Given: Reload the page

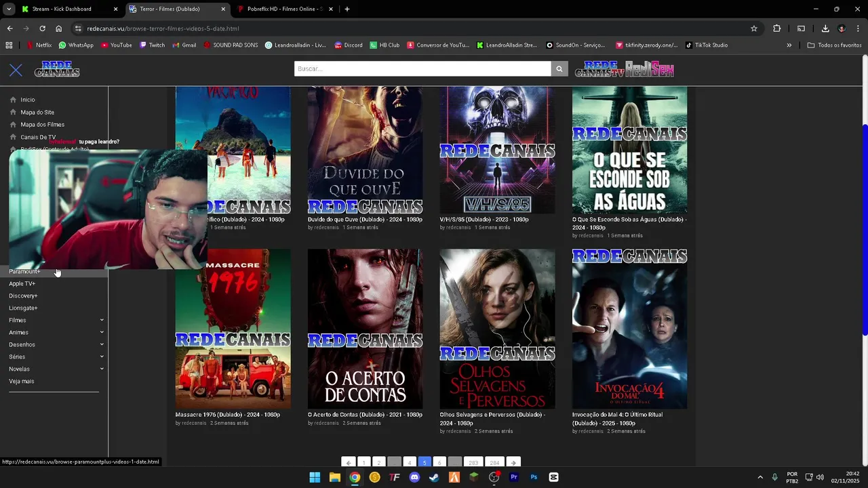Looking at the screenshot, I should pyautogui.click(x=42, y=28).
